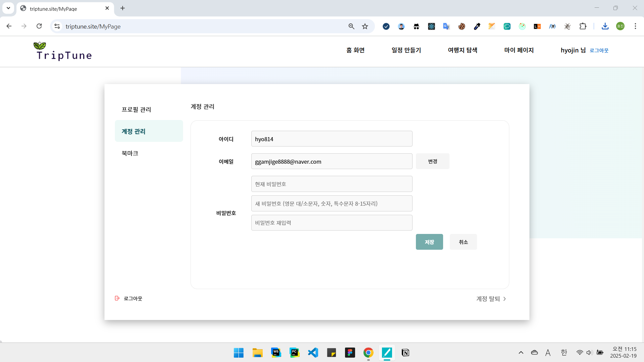Show hidden system tray icons
644x362 pixels.
(x=521, y=352)
